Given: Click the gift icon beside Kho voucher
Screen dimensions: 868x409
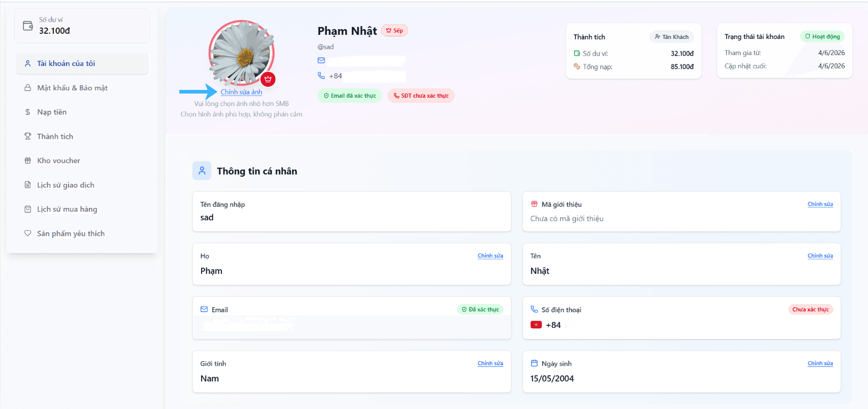Looking at the screenshot, I should tap(28, 161).
